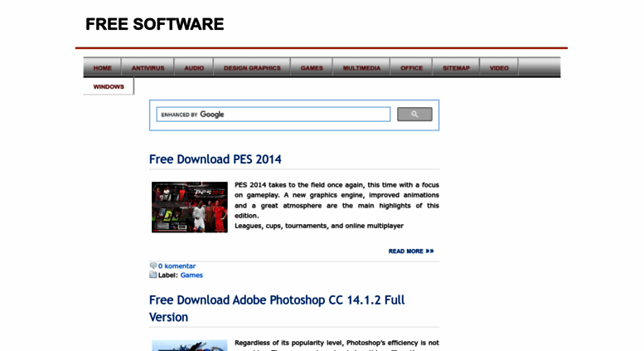The width and height of the screenshot is (644, 351).
Task: Select the WINDOWS category tab
Action: coord(109,86)
